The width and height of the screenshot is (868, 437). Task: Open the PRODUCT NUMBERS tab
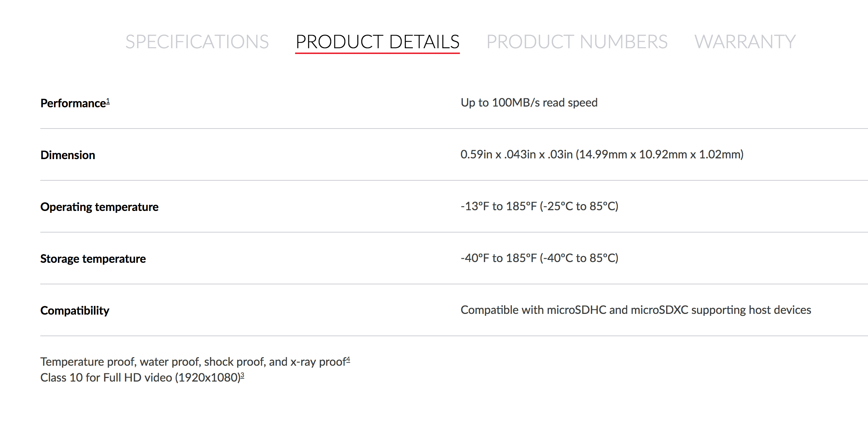pyautogui.click(x=577, y=41)
